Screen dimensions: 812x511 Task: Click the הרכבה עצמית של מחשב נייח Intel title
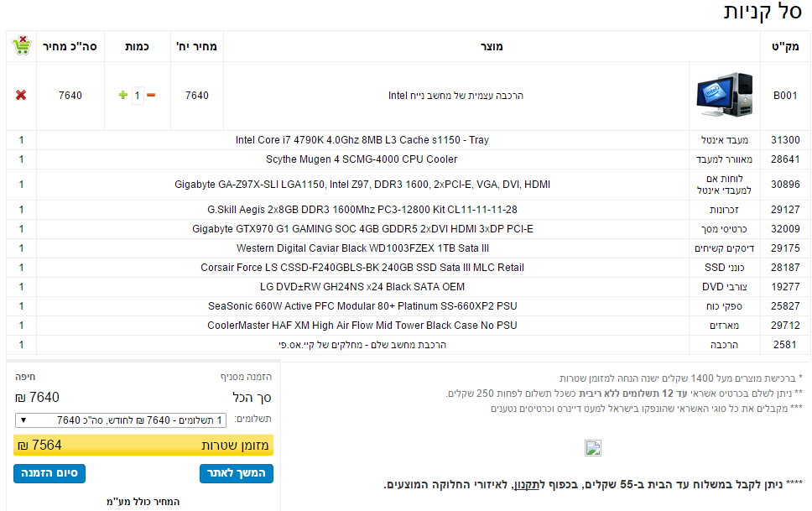pyautogui.click(x=455, y=96)
